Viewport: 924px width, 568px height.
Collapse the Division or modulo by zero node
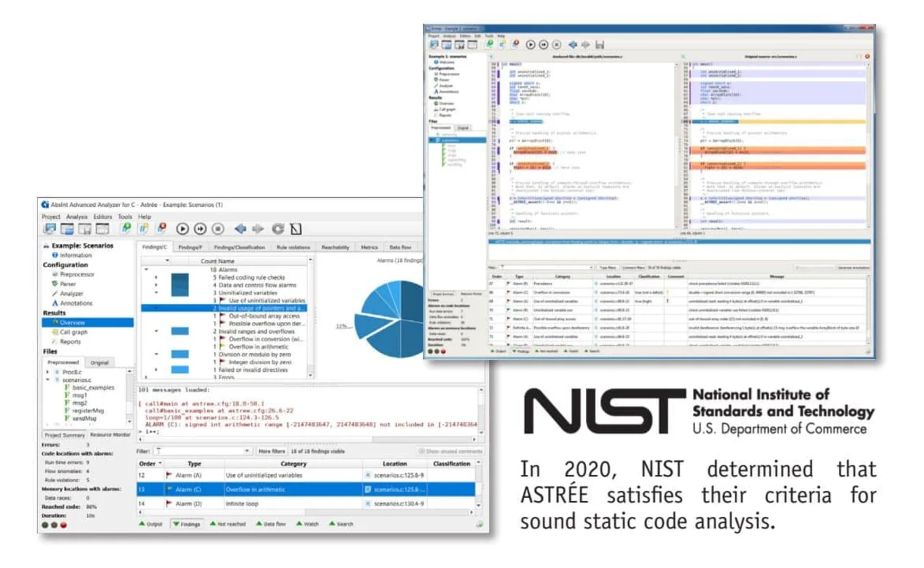pyautogui.click(x=157, y=354)
